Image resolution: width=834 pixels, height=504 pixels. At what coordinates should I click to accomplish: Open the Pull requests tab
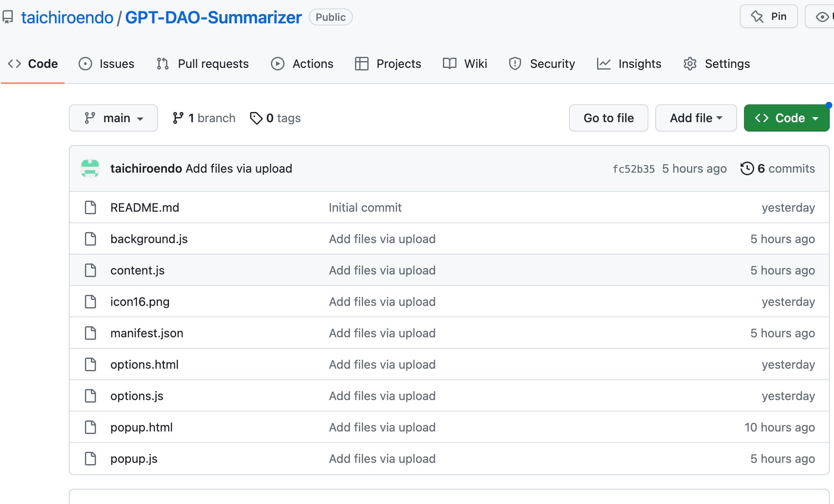pos(203,64)
